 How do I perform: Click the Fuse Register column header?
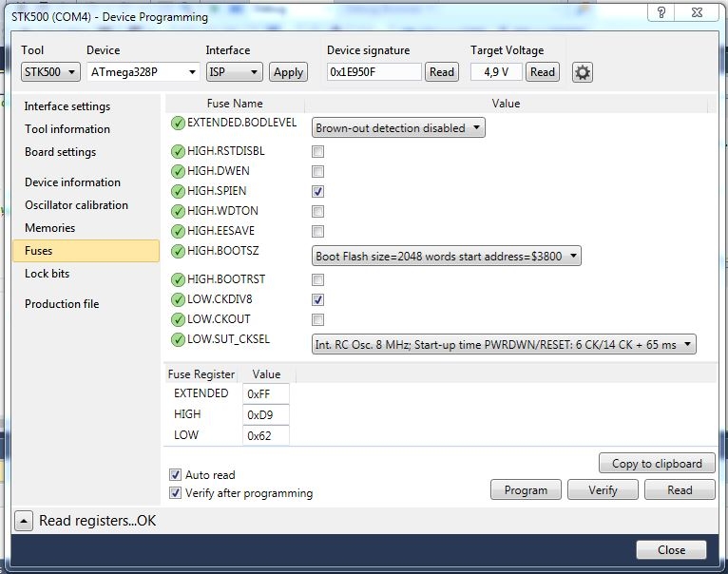201,374
